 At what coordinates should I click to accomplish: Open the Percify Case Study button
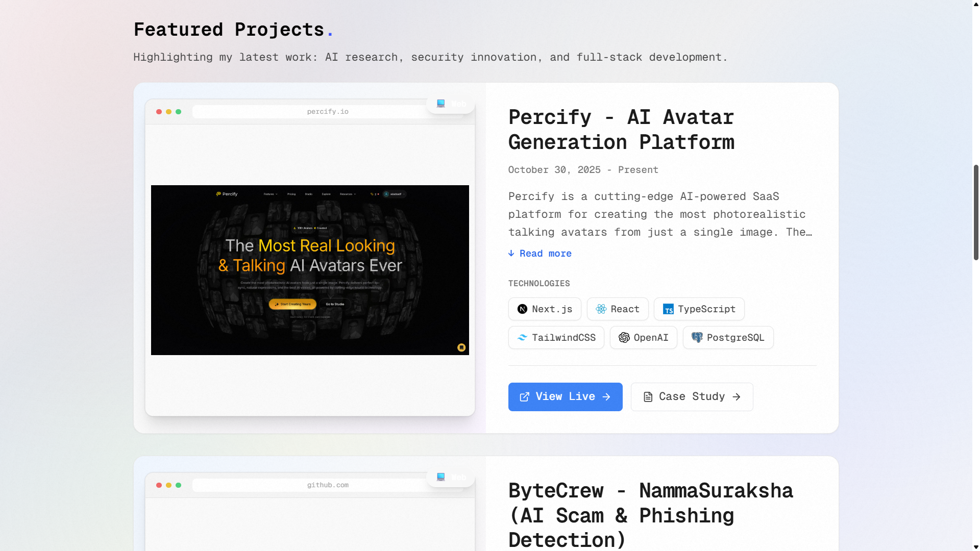click(x=692, y=397)
